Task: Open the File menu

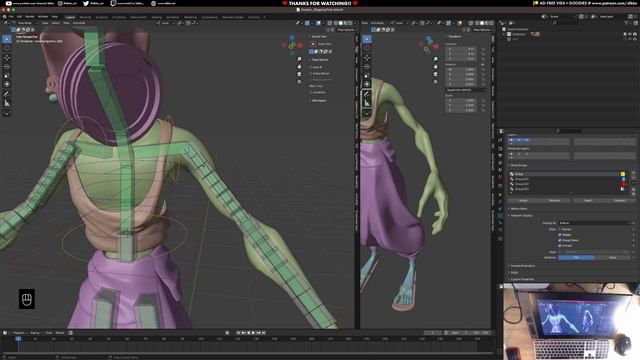Action: [x=11, y=17]
